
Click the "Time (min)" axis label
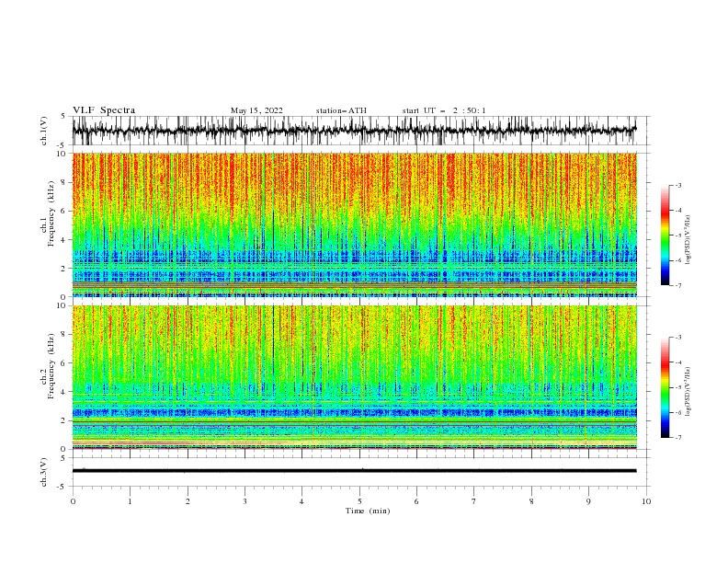(x=368, y=511)
